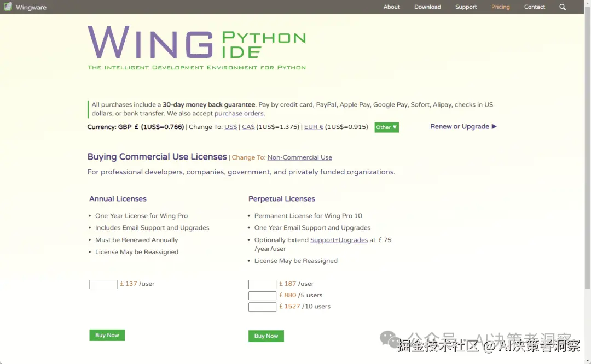Click Buy Now under Annual Licenses

[107, 335]
